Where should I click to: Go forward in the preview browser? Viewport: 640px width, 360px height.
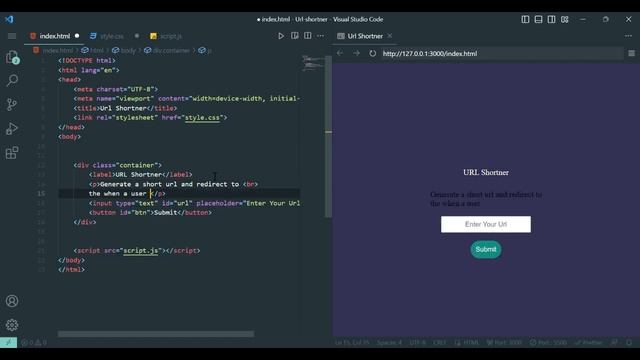coord(356,53)
